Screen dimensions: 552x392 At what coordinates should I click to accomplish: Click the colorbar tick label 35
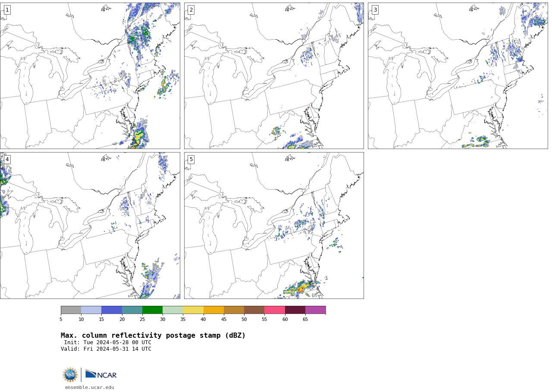(x=183, y=319)
